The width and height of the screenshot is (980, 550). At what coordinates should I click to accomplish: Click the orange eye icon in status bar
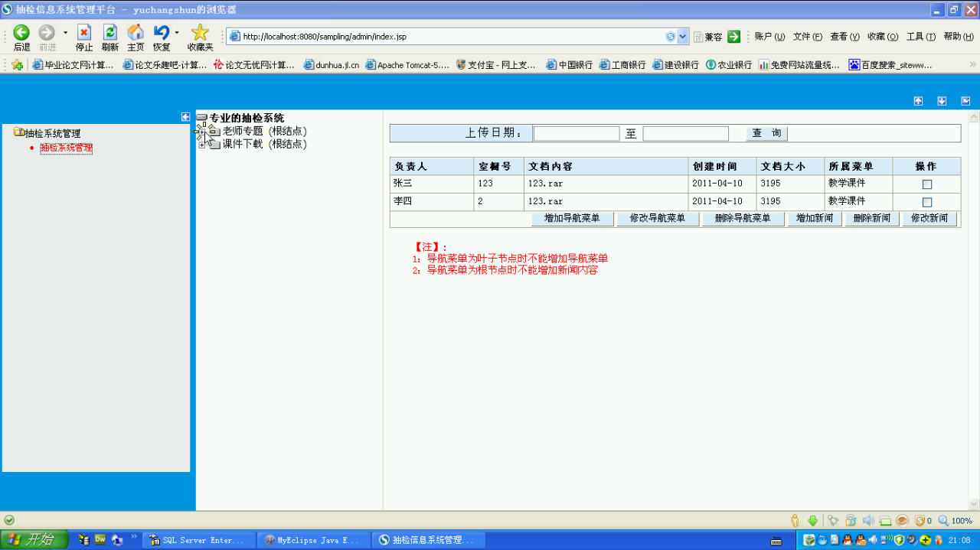click(902, 520)
